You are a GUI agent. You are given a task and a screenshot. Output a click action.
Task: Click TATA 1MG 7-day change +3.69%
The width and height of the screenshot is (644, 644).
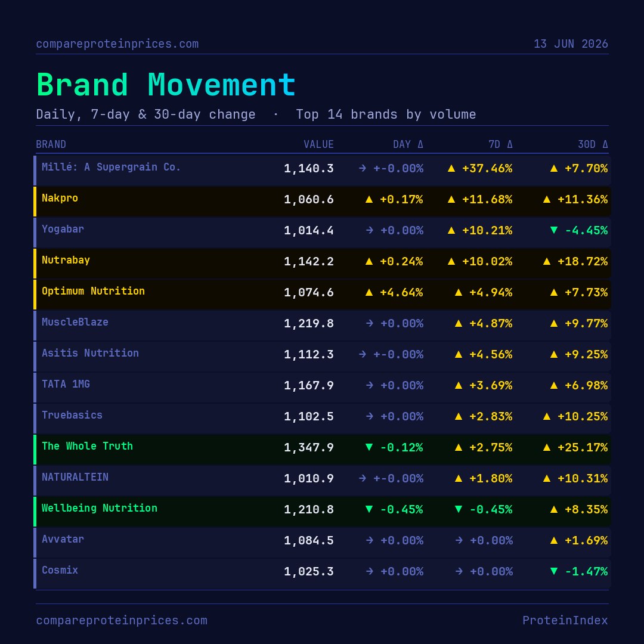pos(491,386)
